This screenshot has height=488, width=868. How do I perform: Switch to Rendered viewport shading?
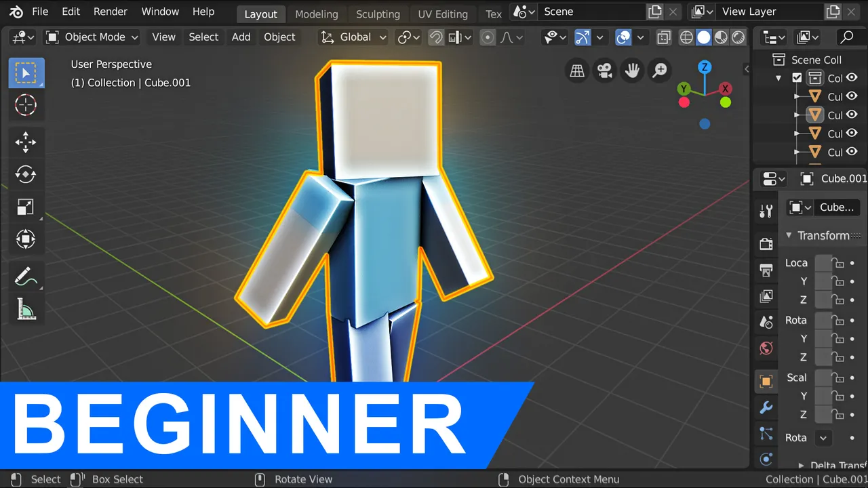738,37
